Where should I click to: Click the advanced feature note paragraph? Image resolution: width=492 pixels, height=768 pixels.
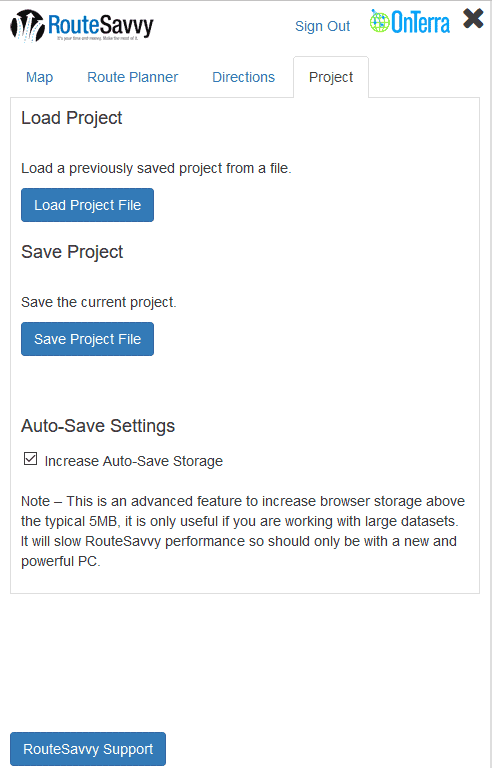[243, 531]
